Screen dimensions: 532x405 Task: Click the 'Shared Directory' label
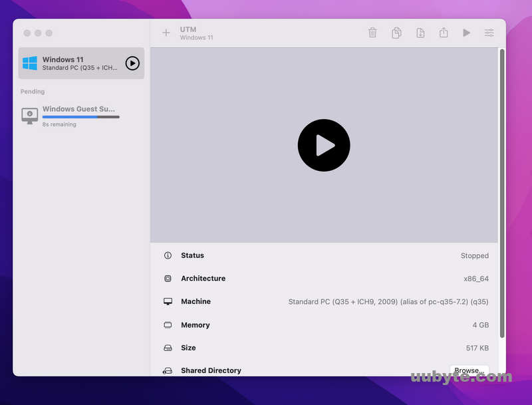coord(211,370)
